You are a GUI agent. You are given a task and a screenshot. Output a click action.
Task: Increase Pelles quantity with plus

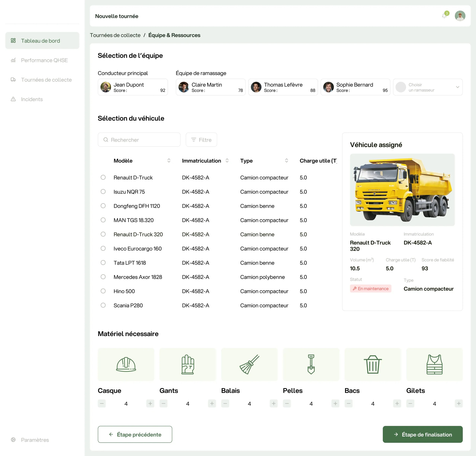pyautogui.click(x=335, y=403)
